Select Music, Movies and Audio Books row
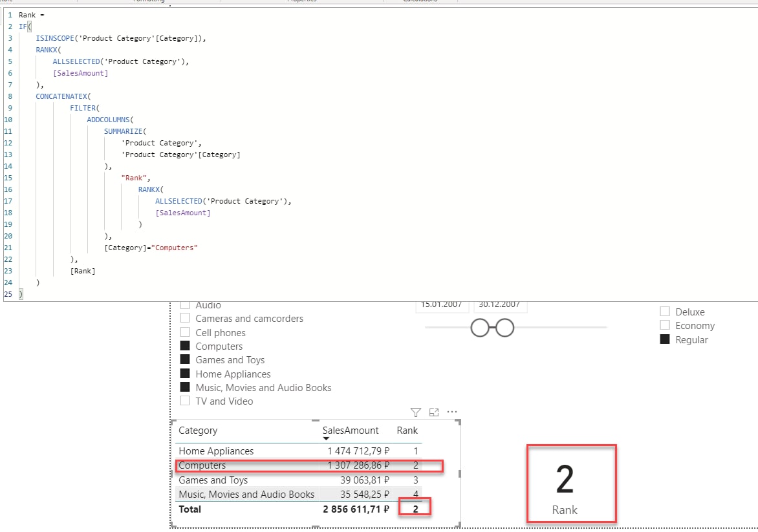758x532 pixels. click(298, 495)
